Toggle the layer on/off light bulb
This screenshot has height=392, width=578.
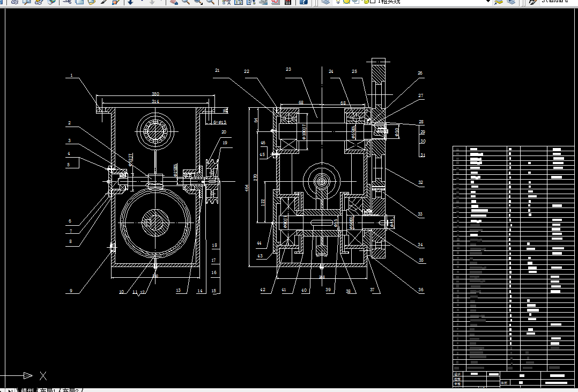pyautogui.click(x=338, y=2)
